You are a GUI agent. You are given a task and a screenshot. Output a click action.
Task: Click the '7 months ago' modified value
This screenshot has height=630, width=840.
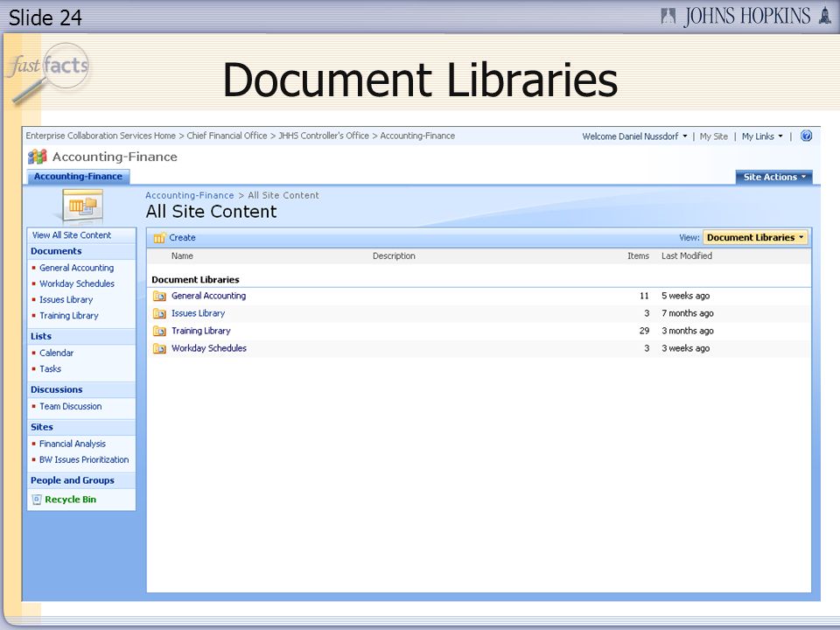click(x=688, y=313)
